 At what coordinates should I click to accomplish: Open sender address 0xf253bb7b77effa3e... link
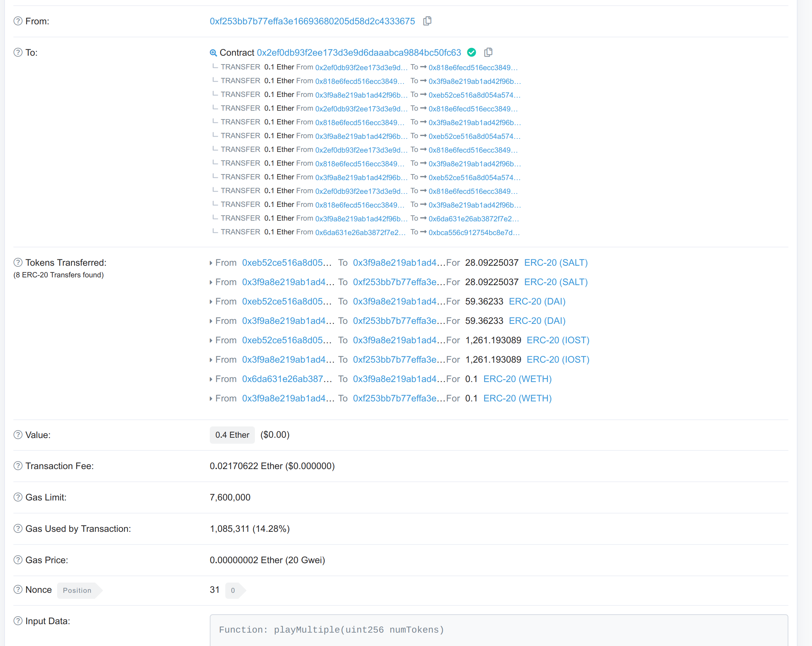pos(312,21)
